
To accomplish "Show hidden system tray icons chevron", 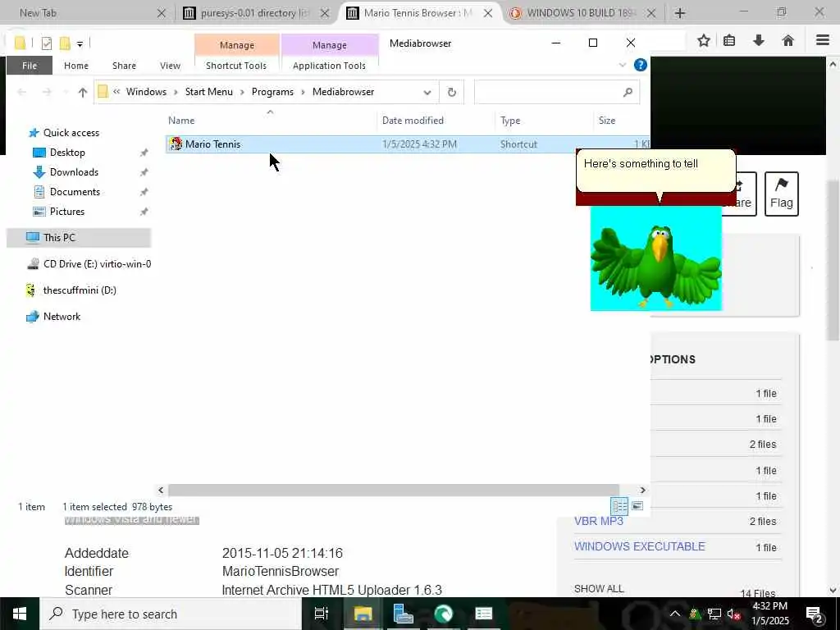I will point(675,614).
